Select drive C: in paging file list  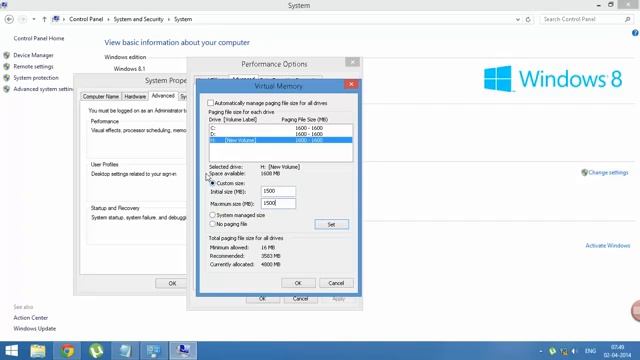(281, 128)
